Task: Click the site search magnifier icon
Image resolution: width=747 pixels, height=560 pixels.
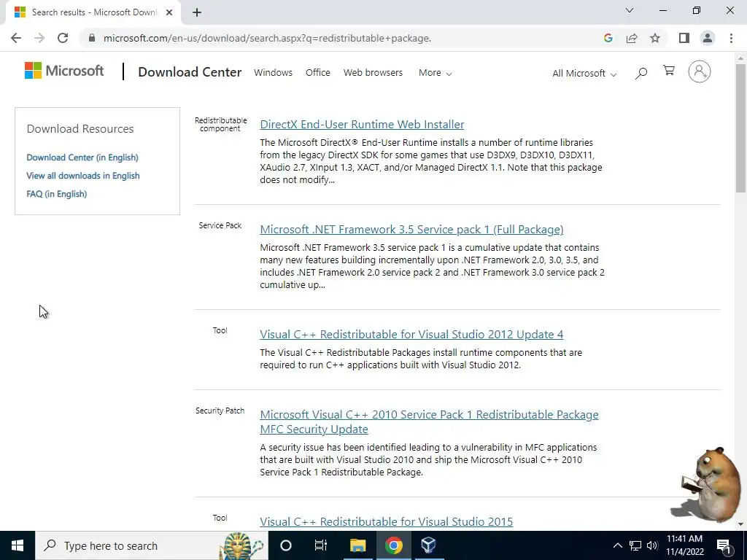Action: (641, 73)
